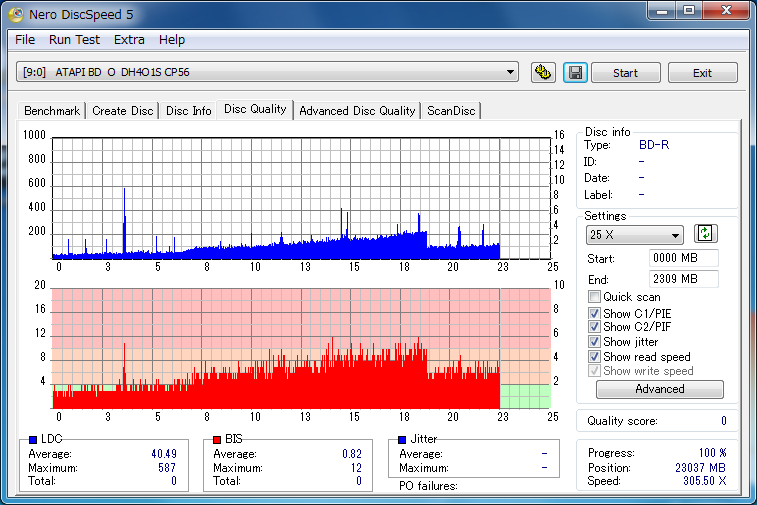Toggle Show read speed checkbox
The width and height of the screenshot is (757, 505).
point(594,357)
